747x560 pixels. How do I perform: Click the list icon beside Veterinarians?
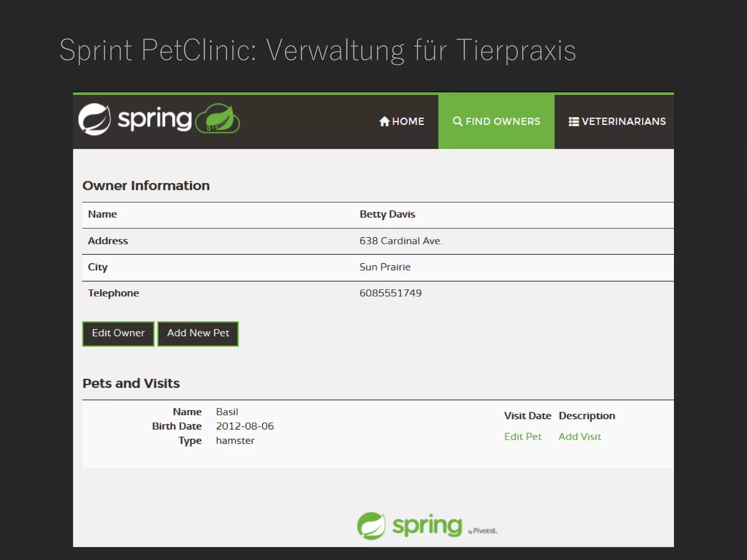pyautogui.click(x=574, y=121)
